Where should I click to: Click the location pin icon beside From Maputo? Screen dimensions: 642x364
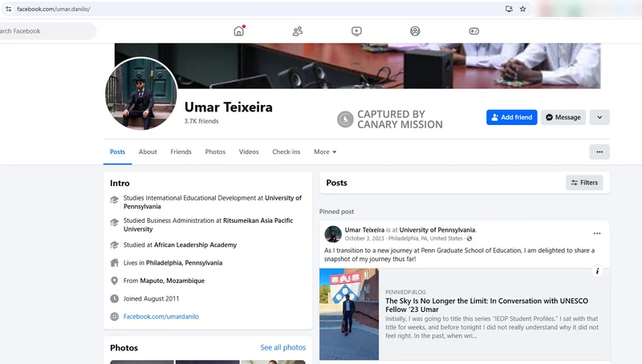(114, 281)
